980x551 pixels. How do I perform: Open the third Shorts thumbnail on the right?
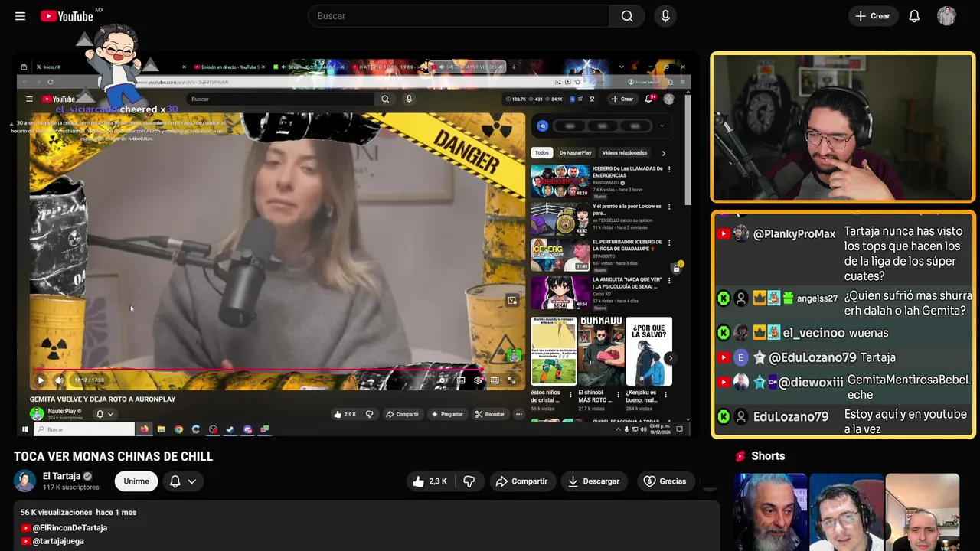922,512
